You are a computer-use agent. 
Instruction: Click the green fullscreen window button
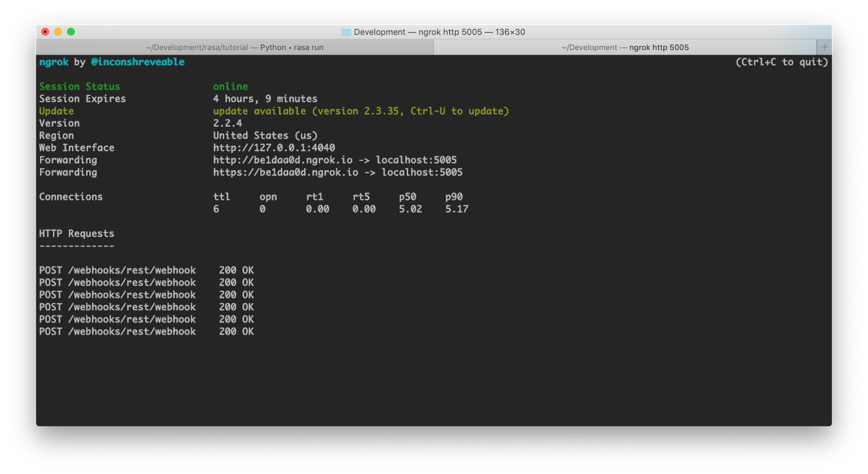point(71,32)
